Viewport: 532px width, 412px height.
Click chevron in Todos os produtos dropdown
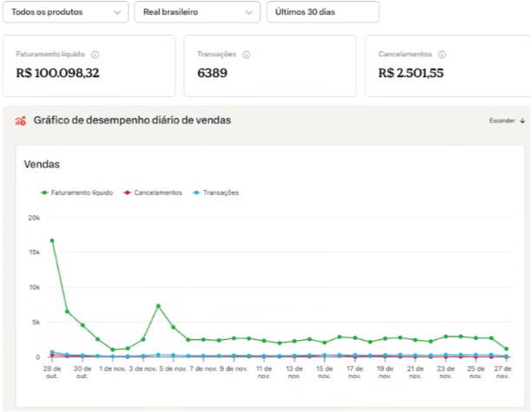coord(117,12)
